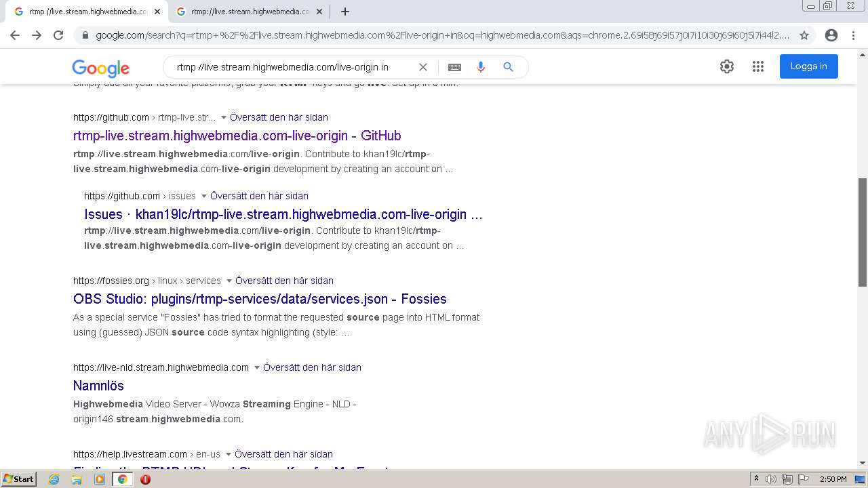
Task: Translate the help.livestream.com result
Action: (283, 454)
